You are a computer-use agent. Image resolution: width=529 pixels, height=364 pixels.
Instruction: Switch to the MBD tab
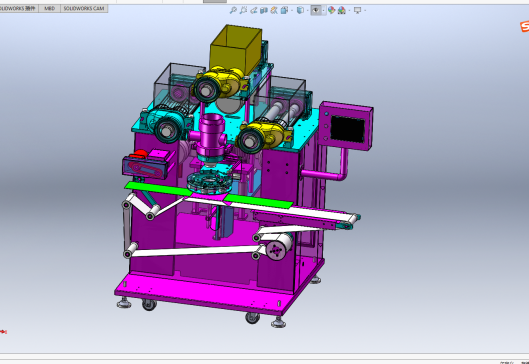pos(49,8)
